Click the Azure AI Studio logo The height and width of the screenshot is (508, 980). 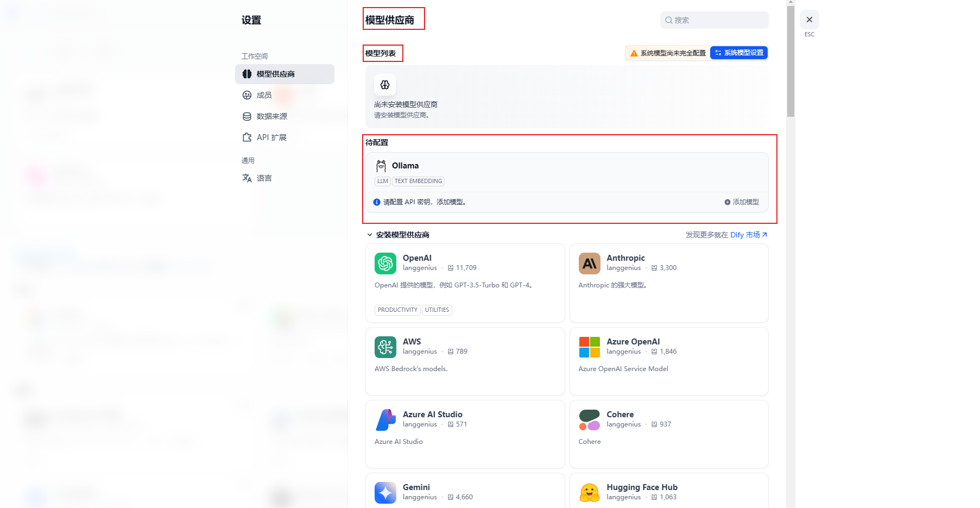[x=385, y=420]
